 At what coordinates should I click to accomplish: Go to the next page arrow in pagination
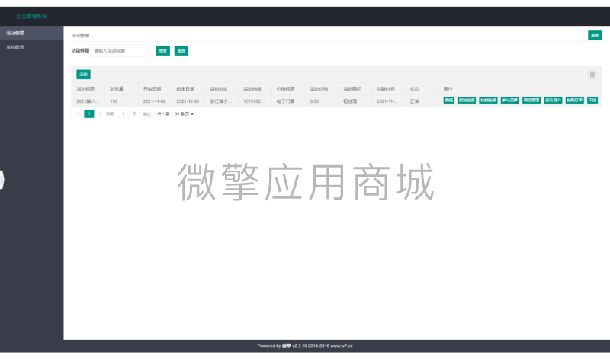(100, 113)
